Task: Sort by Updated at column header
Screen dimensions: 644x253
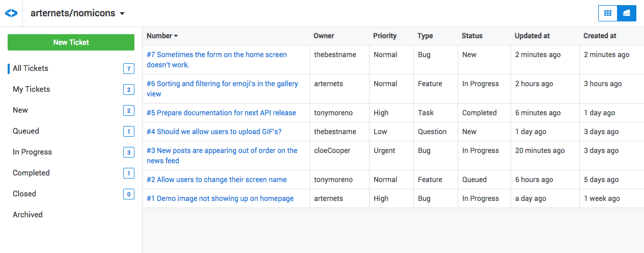Action: [x=532, y=36]
